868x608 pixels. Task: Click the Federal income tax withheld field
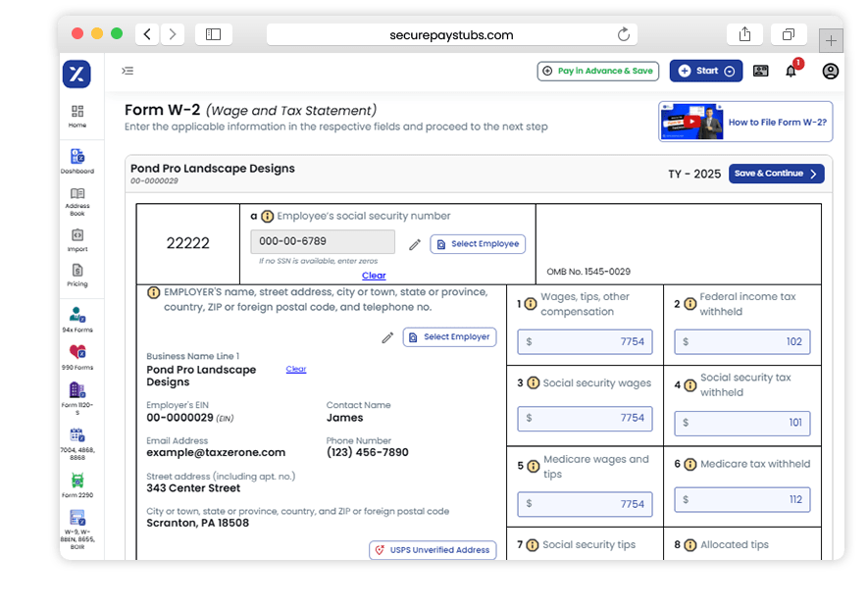741,341
